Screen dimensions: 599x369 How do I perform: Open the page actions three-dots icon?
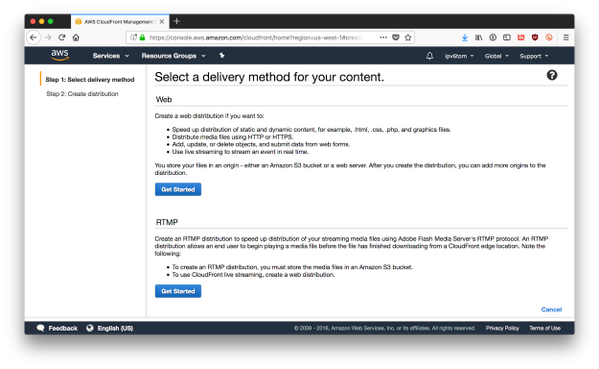pos(383,37)
